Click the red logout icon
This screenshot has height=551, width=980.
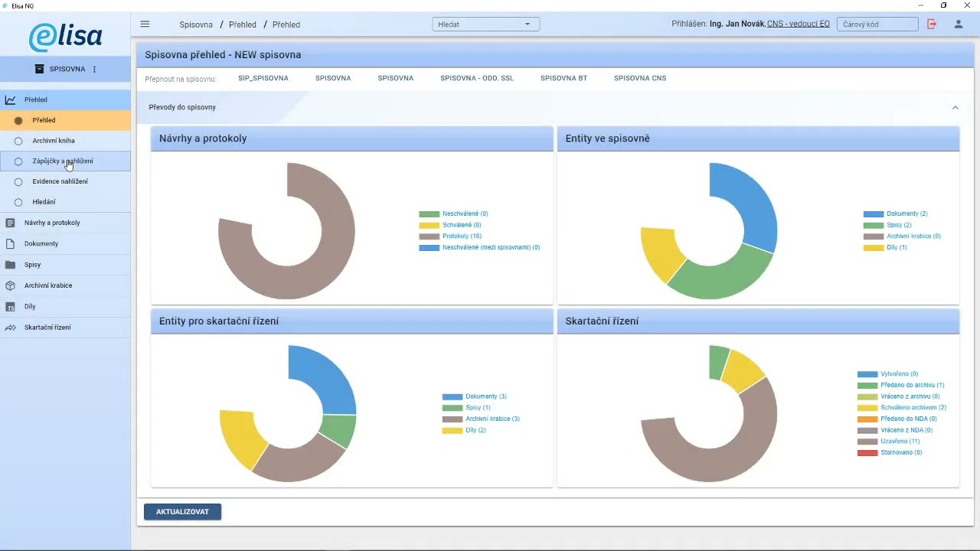click(932, 24)
